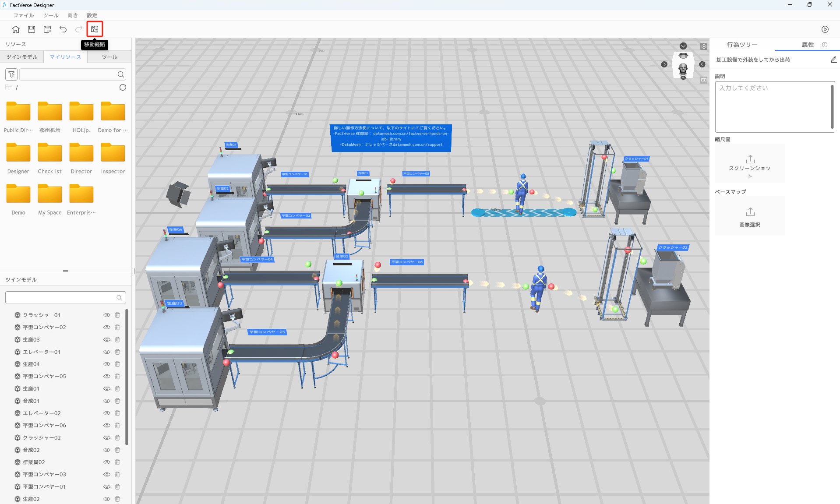Viewport: 840px width, 504px height.
Task: Click the Undo arrow icon
Action: [x=63, y=29]
